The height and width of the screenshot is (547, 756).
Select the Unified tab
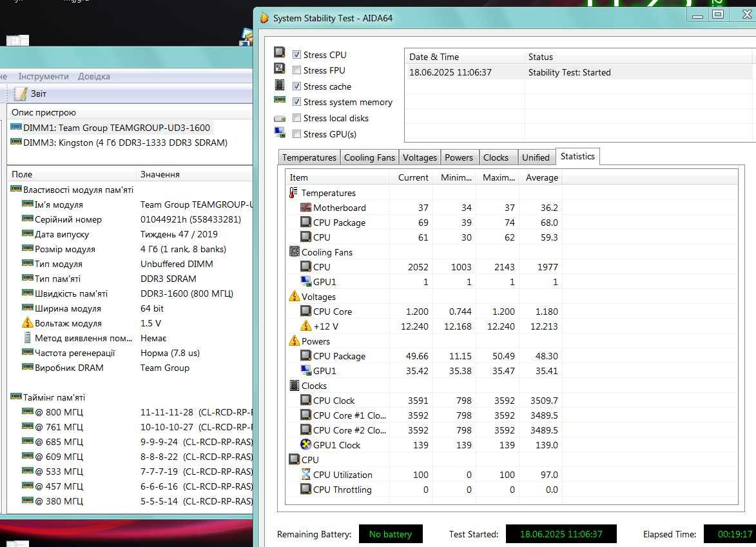point(536,158)
